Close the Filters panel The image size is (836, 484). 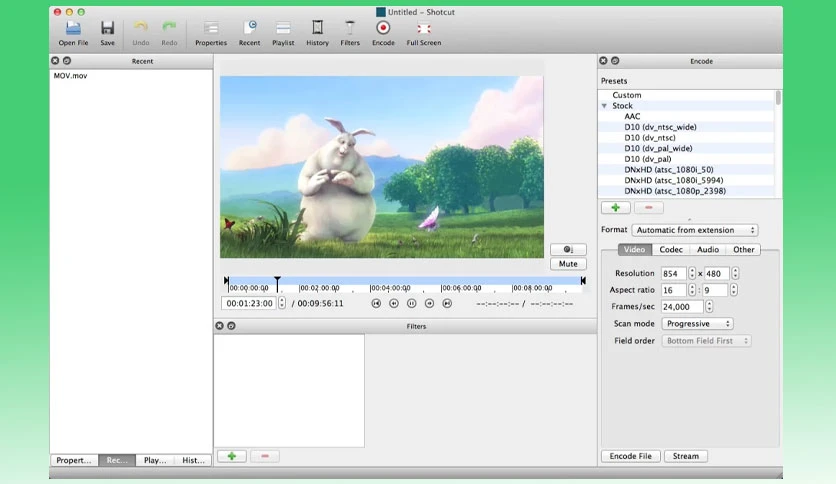pos(219,326)
